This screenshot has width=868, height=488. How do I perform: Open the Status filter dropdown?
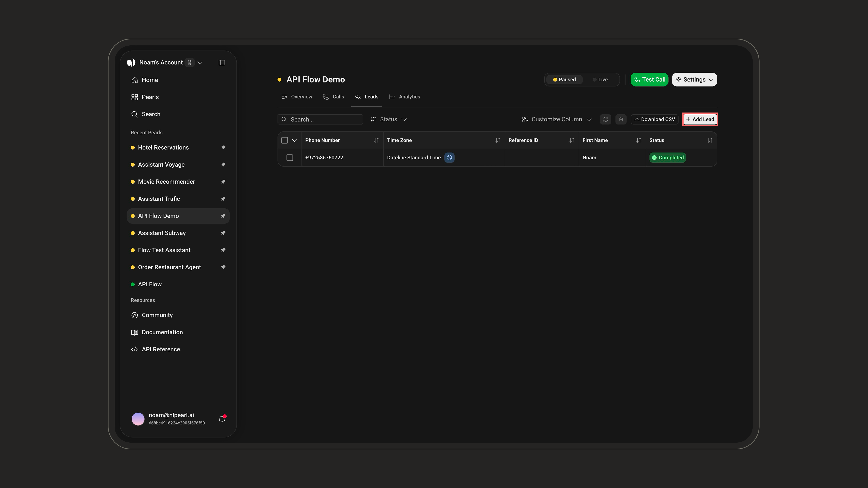coord(389,119)
